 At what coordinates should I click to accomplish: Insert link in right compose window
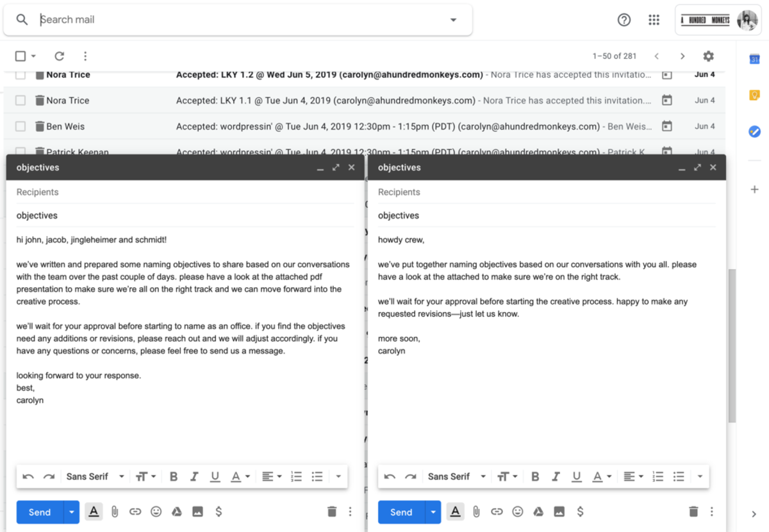coord(497,511)
